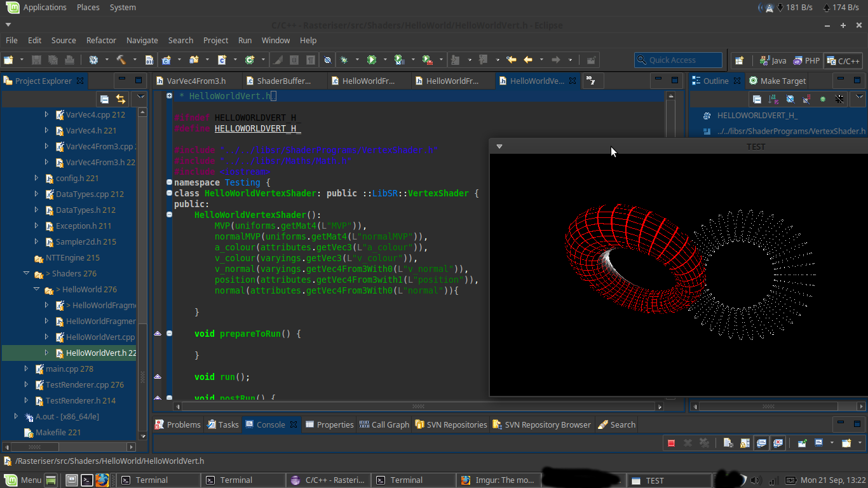This screenshot has width=868, height=488.
Task: Open the Applications menu in top panel
Action: tap(44, 8)
